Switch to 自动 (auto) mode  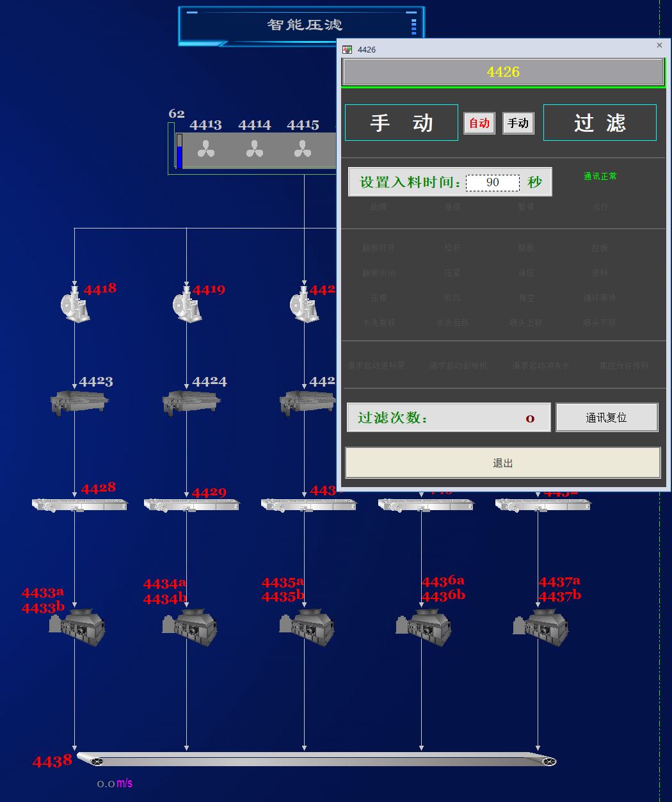[479, 123]
